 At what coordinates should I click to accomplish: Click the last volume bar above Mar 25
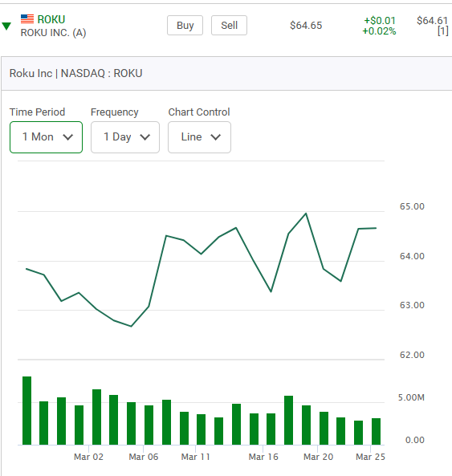(x=376, y=431)
